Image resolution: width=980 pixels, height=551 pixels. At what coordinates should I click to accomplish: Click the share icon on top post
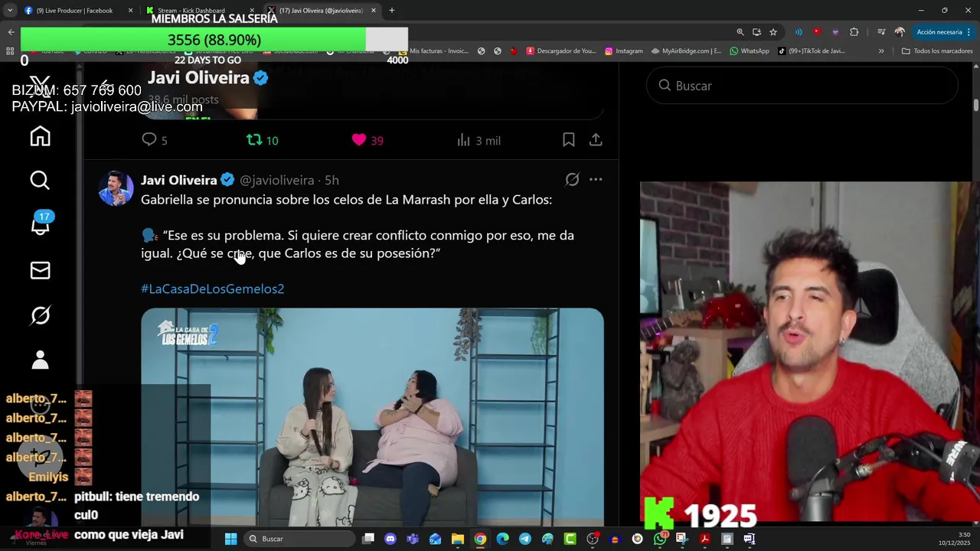coord(596,140)
